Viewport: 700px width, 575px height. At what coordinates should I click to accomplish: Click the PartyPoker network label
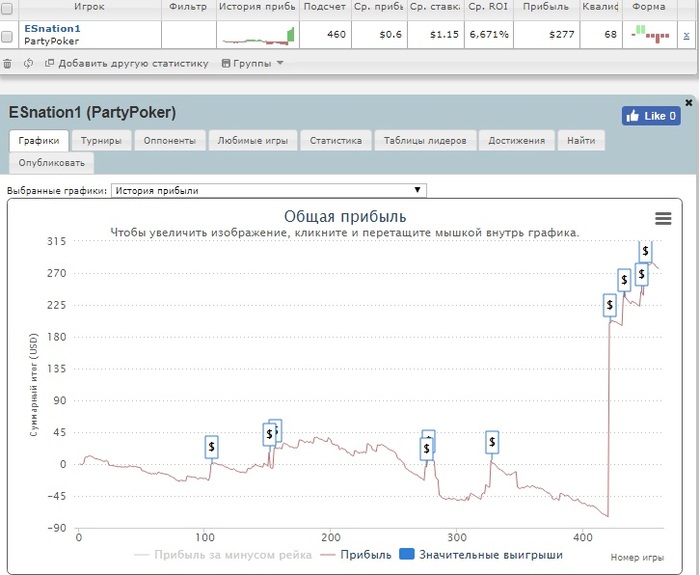pyautogui.click(x=51, y=41)
